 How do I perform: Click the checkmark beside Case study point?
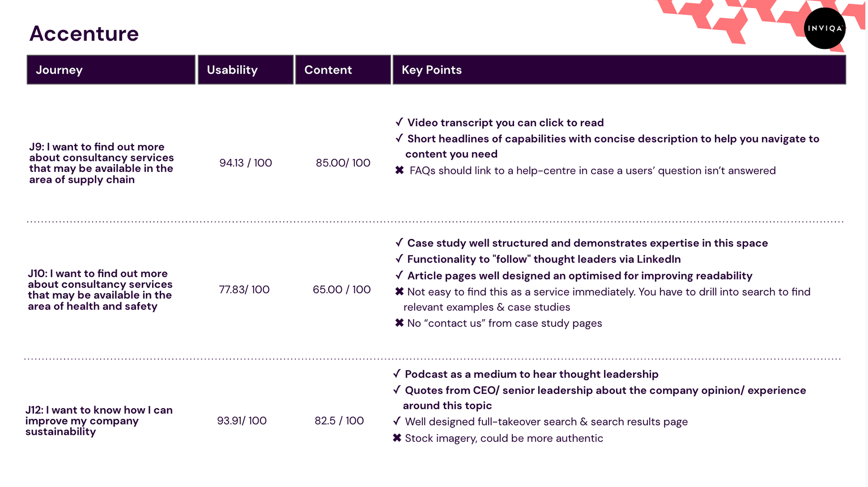click(x=399, y=242)
